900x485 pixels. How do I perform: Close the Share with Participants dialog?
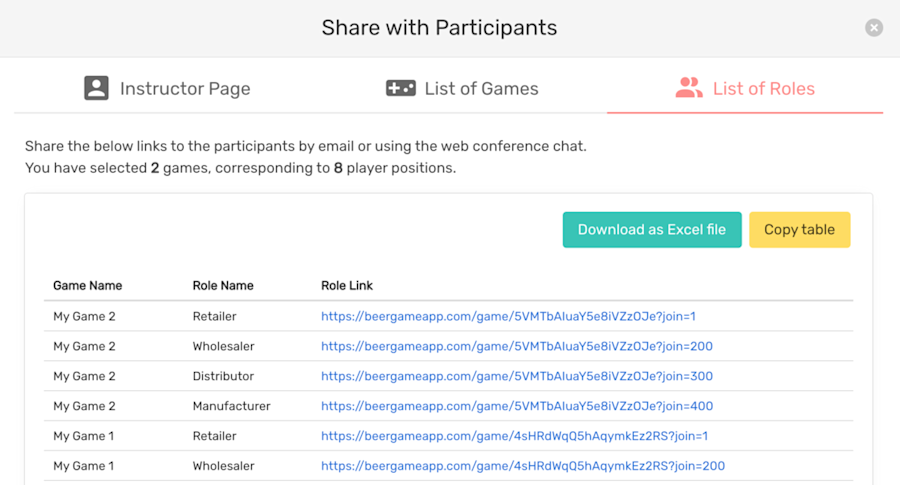coord(874,28)
